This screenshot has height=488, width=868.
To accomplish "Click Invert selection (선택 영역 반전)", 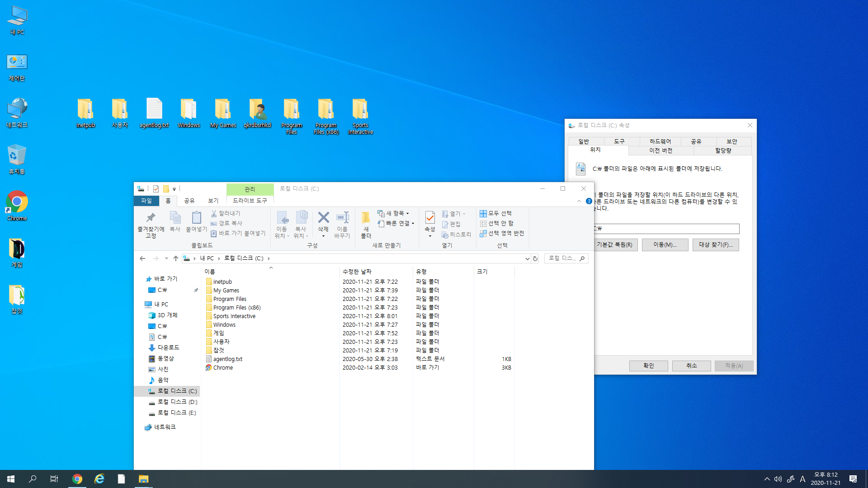I will pos(502,233).
